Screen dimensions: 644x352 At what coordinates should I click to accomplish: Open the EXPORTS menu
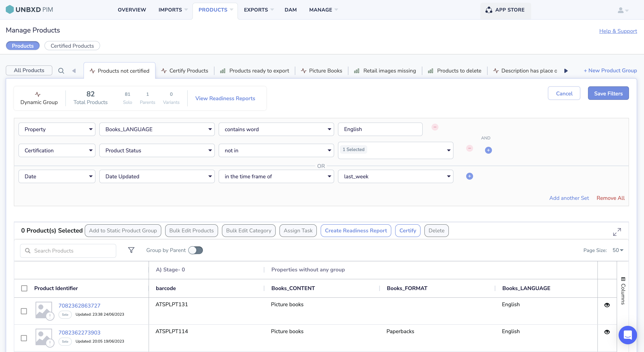259,10
